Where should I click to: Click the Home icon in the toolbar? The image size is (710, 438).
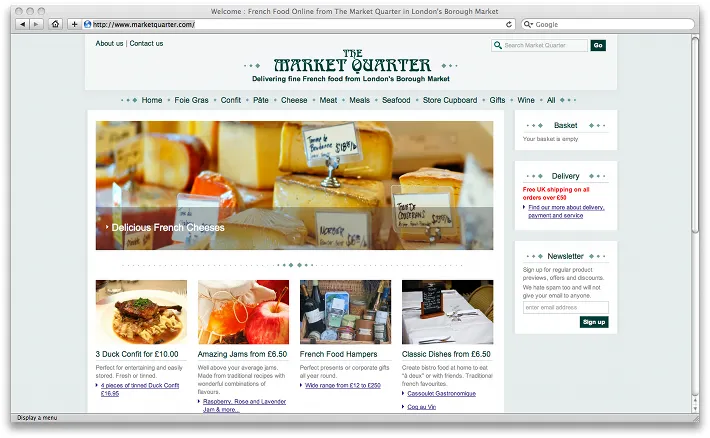(x=55, y=24)
